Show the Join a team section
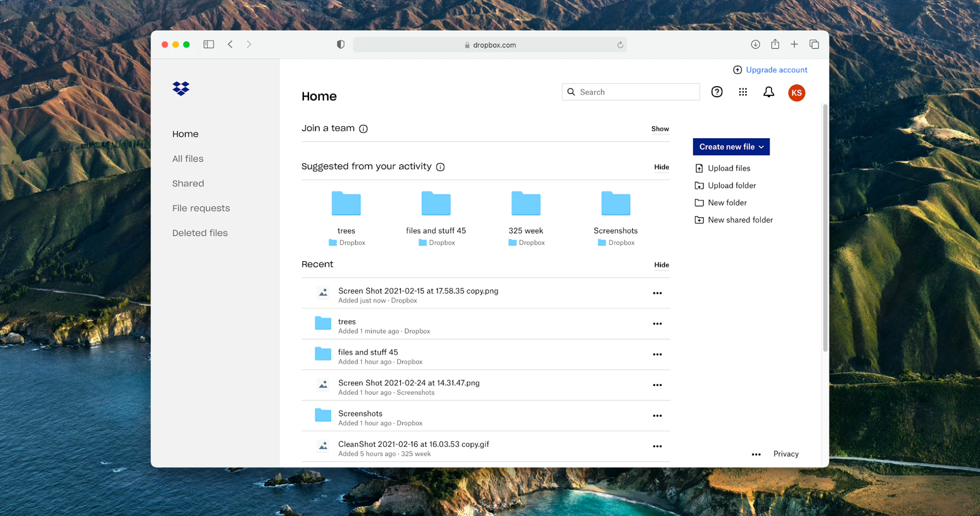This screenshot has width=980, height=516. (x=660, y=129)
